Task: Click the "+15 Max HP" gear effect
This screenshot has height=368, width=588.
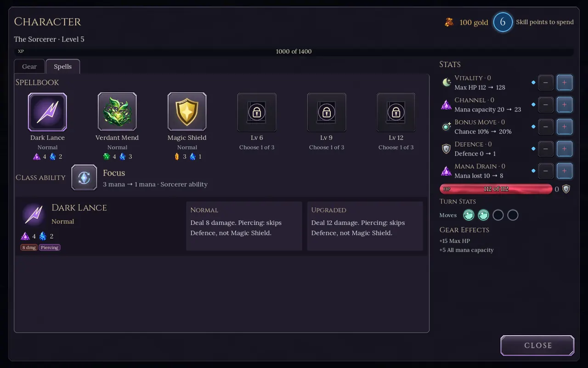Action: click(455, 241)
